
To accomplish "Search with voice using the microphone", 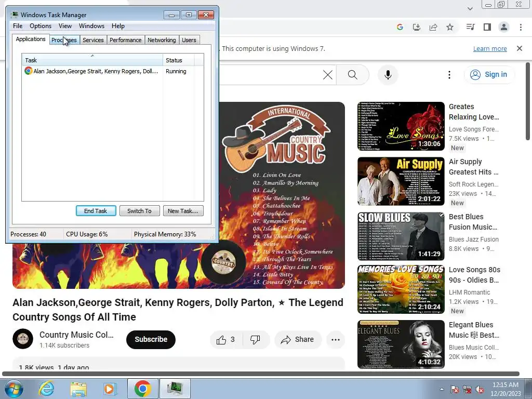I will (388, 75).
